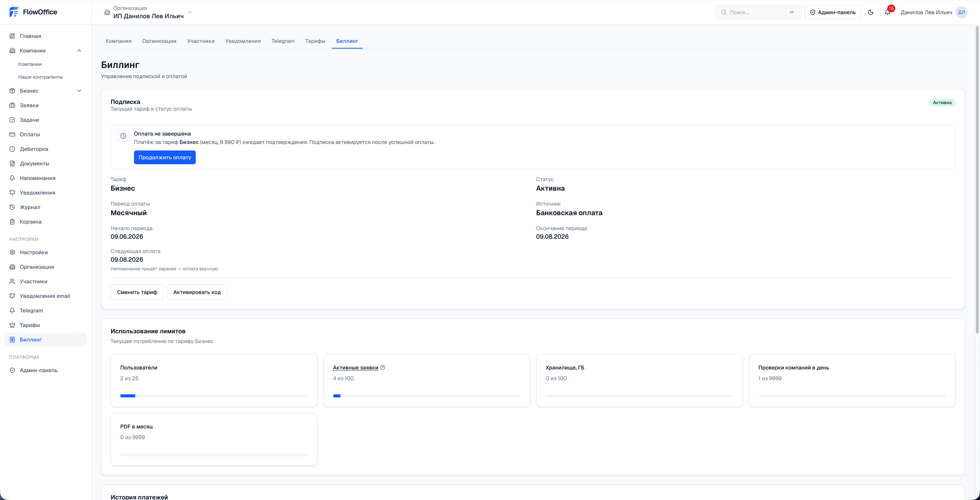Click the Тарифы crown icon
This screenshot has height=500, width=980.
12,325
